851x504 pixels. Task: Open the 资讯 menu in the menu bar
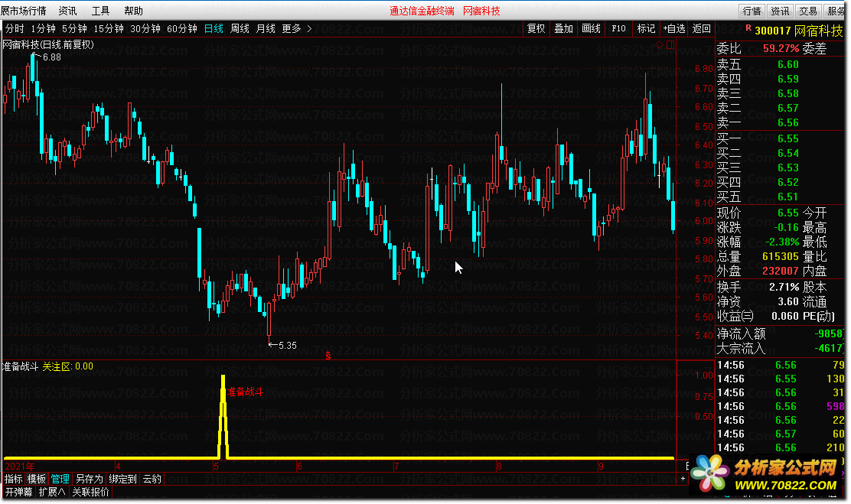[x=67, y=11]
